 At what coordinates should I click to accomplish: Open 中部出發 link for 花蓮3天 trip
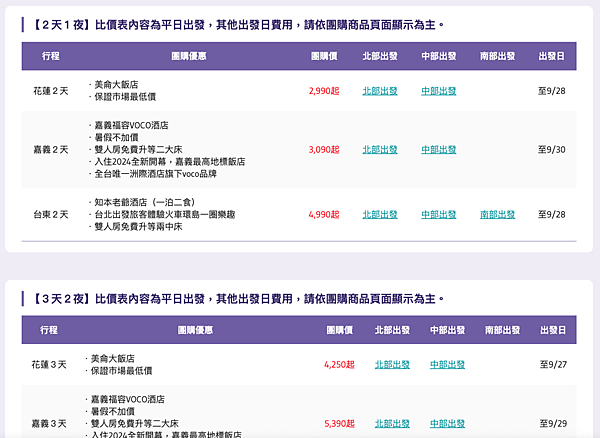click(447, 365)
